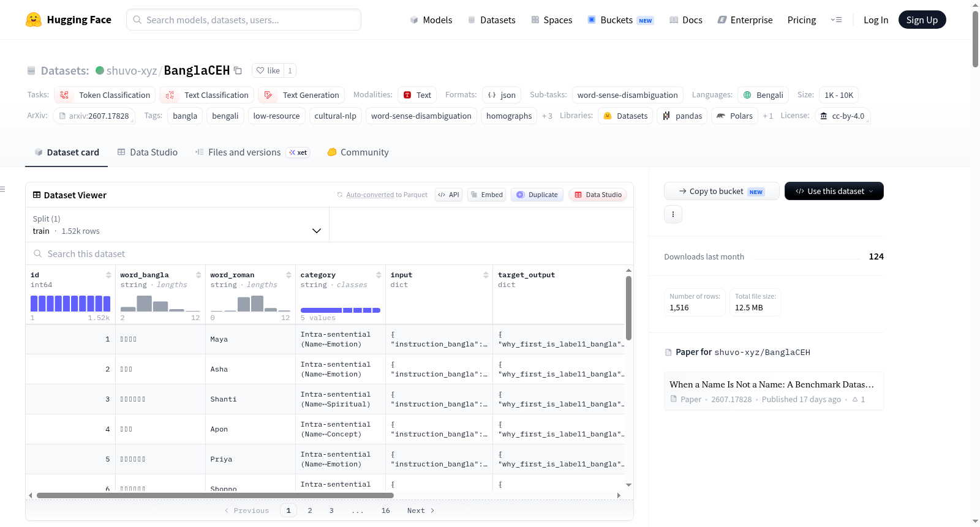Screen dimensions: 980x527
Task: Open Enterprise in the top navigation
Action: [745, 20]
